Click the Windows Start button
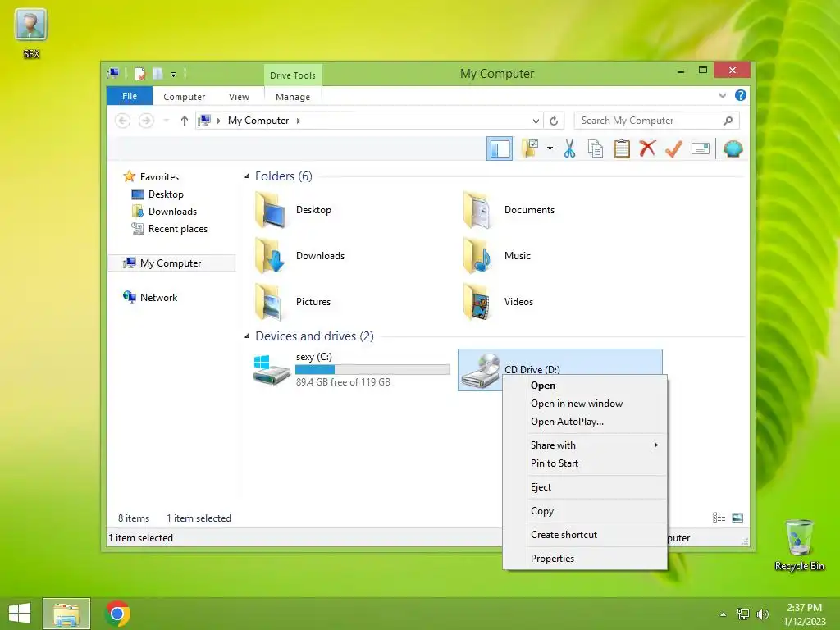The image size is (840, 630). (20, 614)
